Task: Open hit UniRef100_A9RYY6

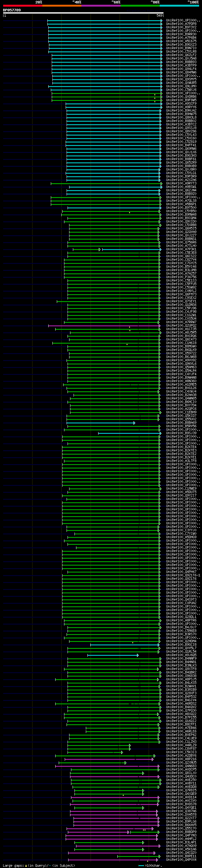Action: 181,107
